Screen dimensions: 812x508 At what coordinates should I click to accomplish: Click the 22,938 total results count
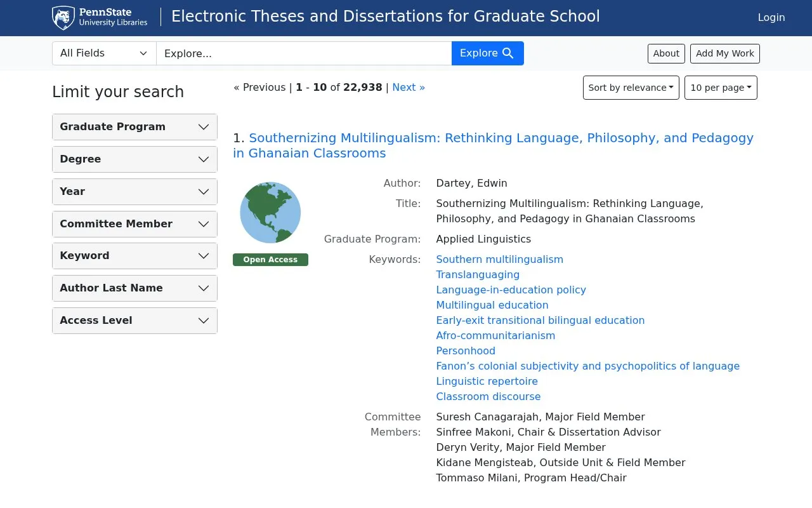[x=363, y=88]
